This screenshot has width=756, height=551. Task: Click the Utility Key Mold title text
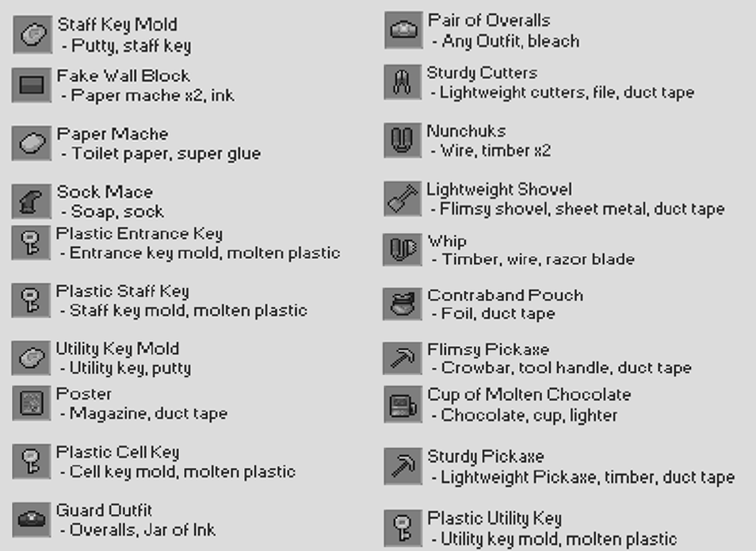click(117, 349)
